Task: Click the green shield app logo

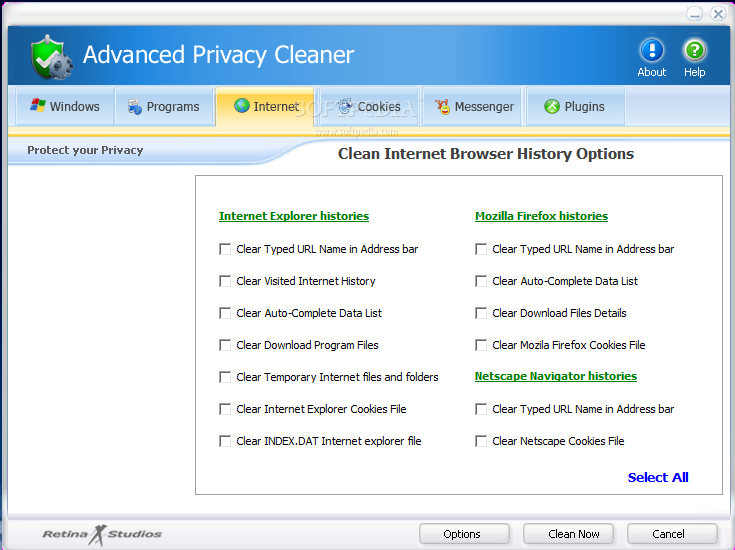Action: 51,57
